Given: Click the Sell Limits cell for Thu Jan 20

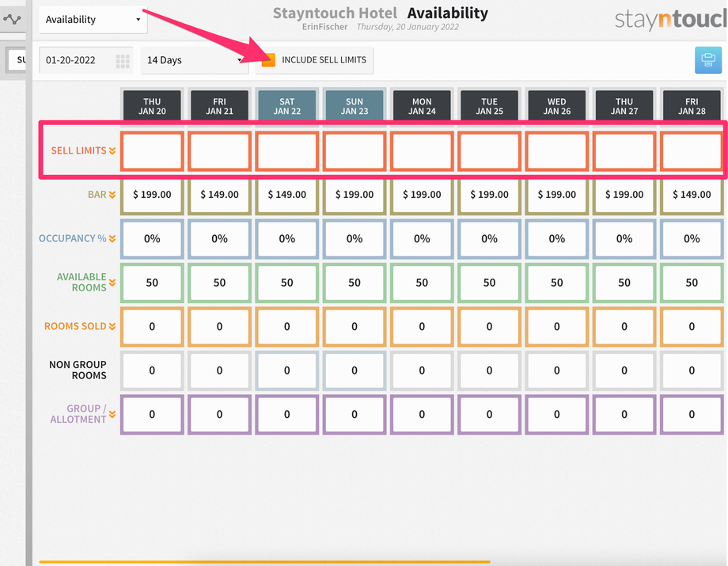Looking at the screenshot, I should [152, 151].
